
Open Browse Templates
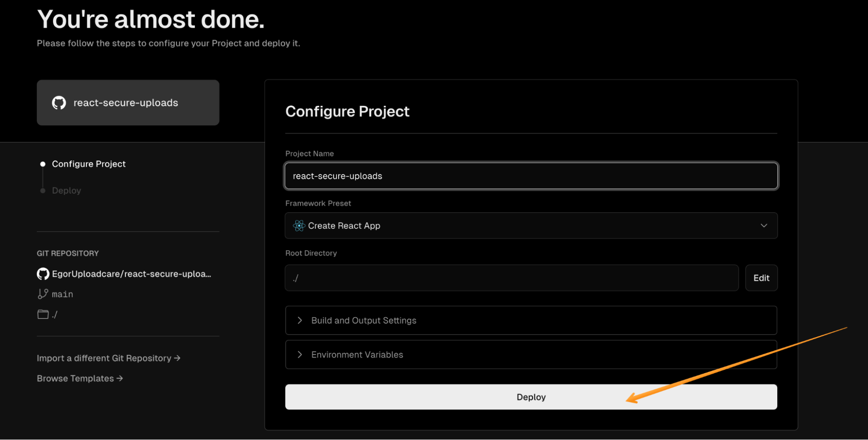click(75, 378)
